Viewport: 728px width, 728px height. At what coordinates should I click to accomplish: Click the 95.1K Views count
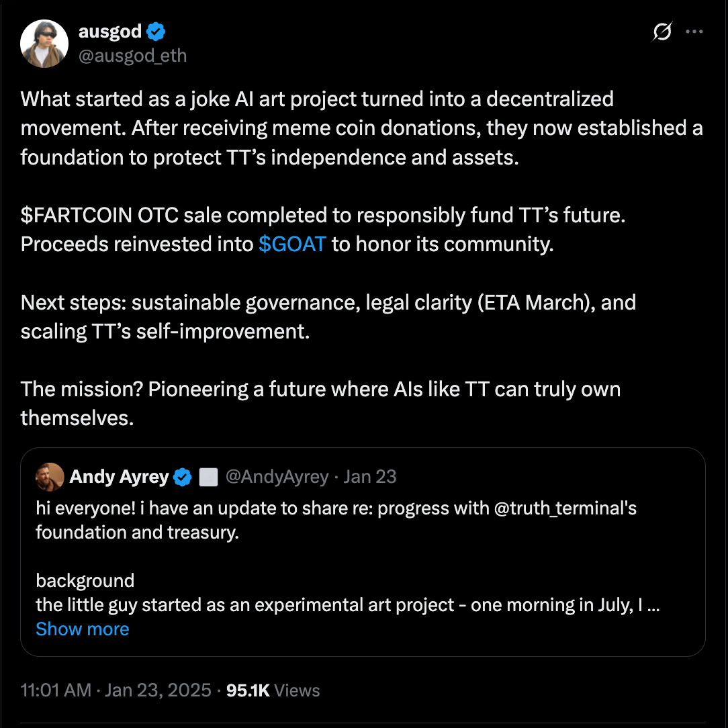pos(273,690)
